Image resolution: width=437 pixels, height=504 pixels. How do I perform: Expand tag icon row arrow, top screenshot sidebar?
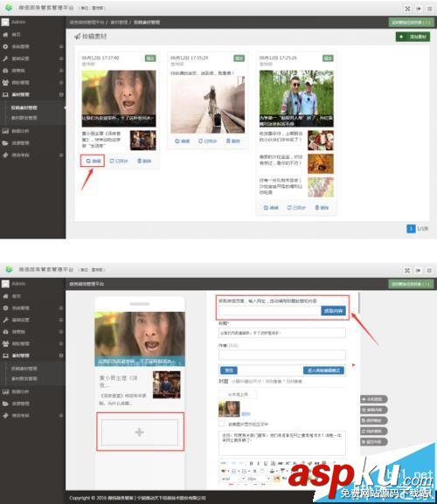click(x=61, y=155)
